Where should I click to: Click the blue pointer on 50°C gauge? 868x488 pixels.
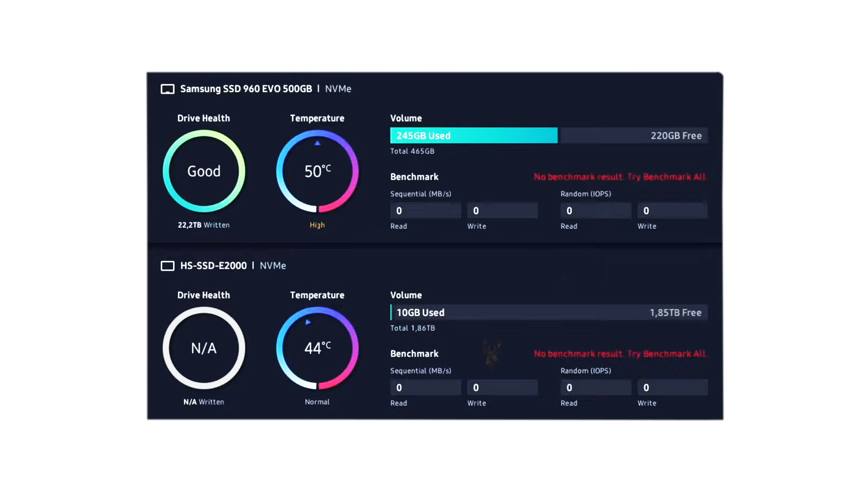317,143
